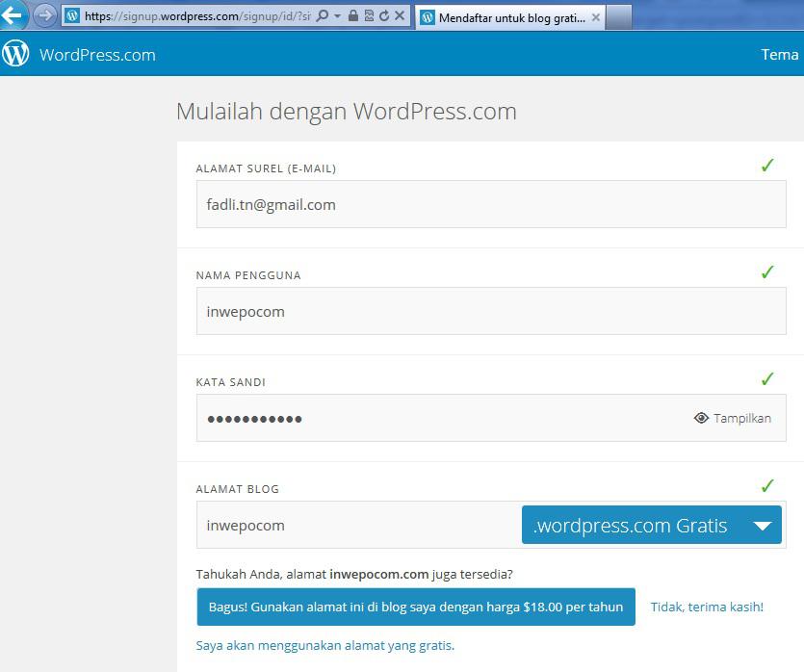Open the '.wordpress.com Gratis' domain dropdown
This screenshot has width=804, height=672.
coord(651,525)
